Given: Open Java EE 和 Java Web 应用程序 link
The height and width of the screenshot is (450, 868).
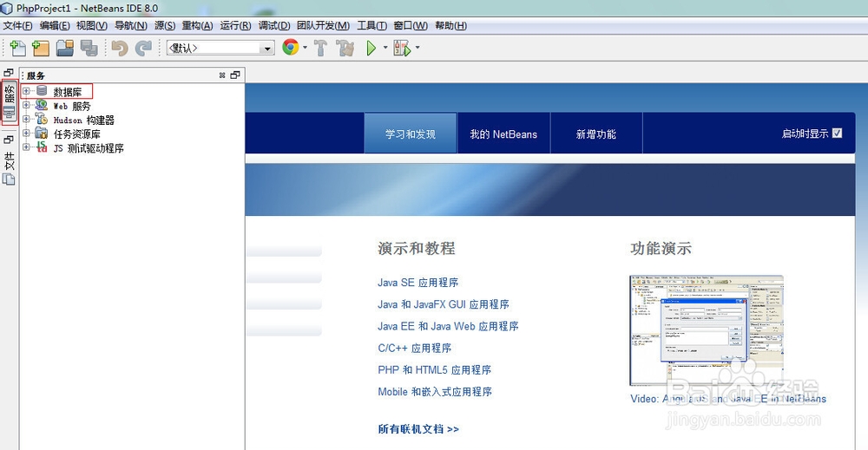Looking at the screenshot, I should tap(448, 326).
